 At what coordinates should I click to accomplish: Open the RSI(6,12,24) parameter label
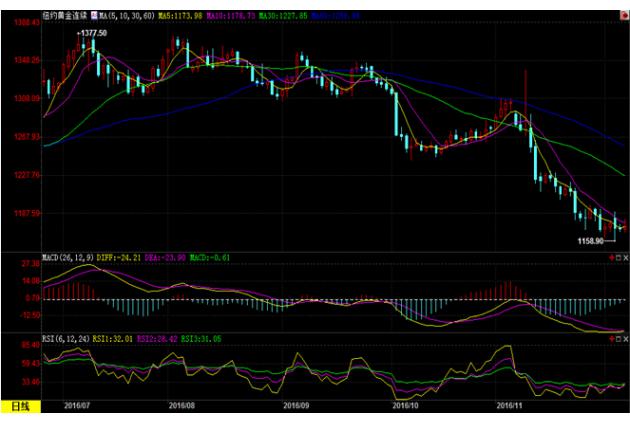point(64,340)
